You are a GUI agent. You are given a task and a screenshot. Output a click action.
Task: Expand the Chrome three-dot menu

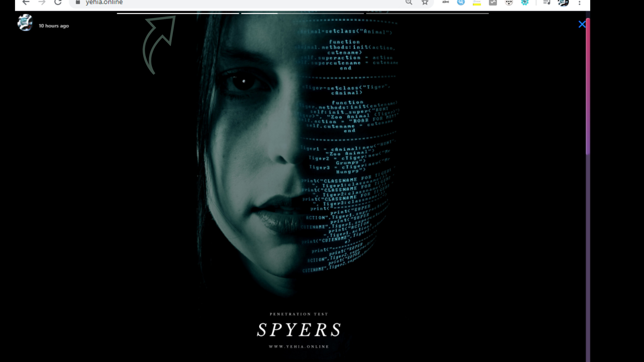tap(579, 3)
